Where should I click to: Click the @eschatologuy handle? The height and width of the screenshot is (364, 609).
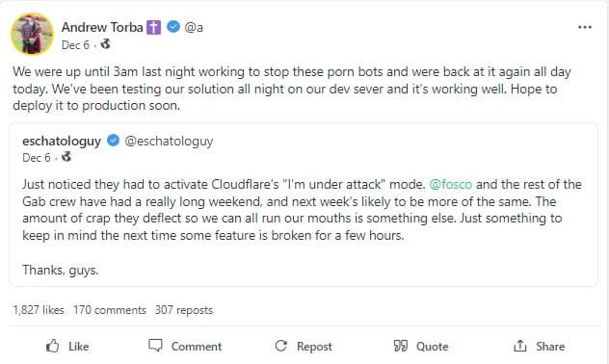[x=169, y=141]
